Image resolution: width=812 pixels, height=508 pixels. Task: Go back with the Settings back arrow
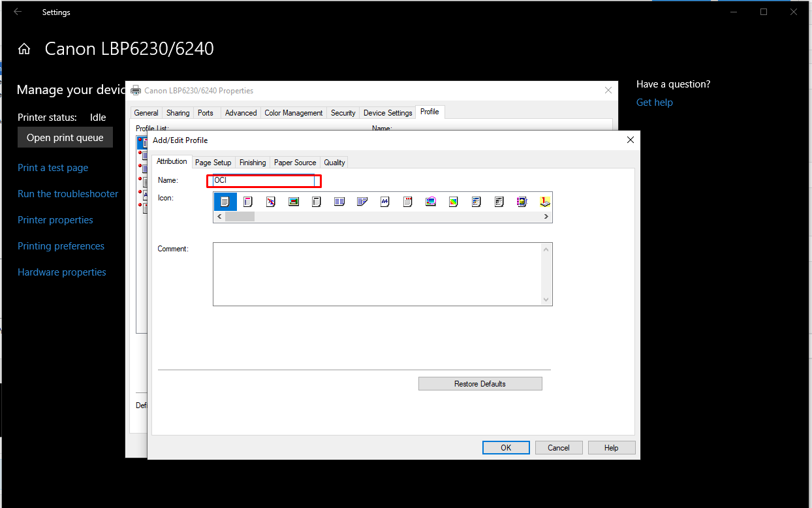click(x=18, y=12)
